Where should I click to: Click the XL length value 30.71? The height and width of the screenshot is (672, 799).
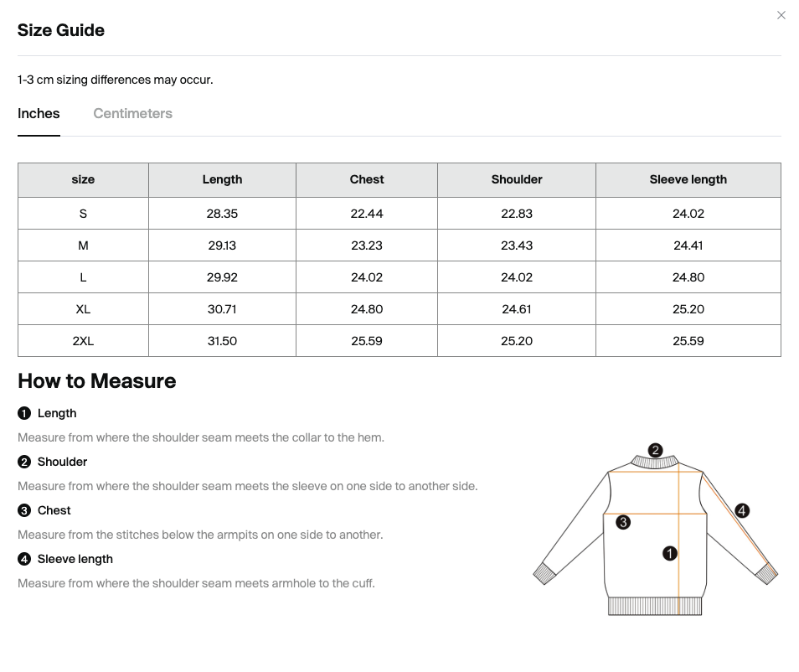click(x=222, y=309)
